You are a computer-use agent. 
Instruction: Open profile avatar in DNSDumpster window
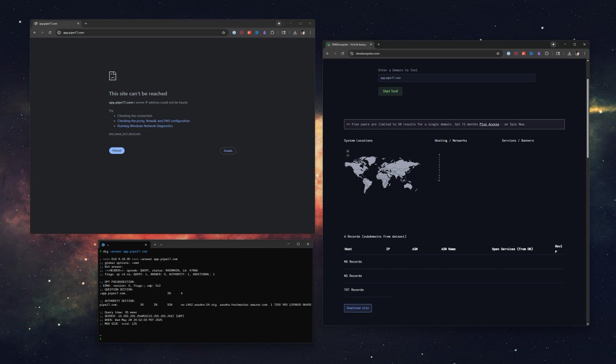(577, 53)
